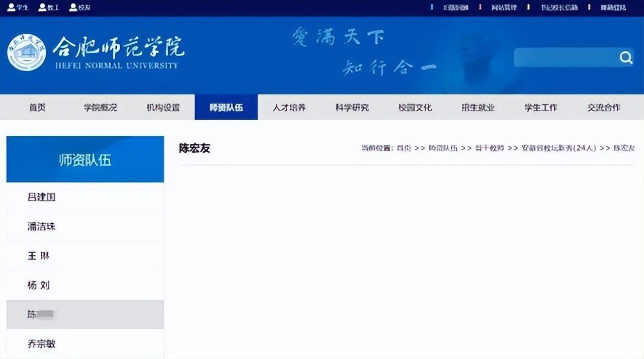Click the 合肥师范学院 calligraphy site title
Screen dimensions: 644x359
118,48
